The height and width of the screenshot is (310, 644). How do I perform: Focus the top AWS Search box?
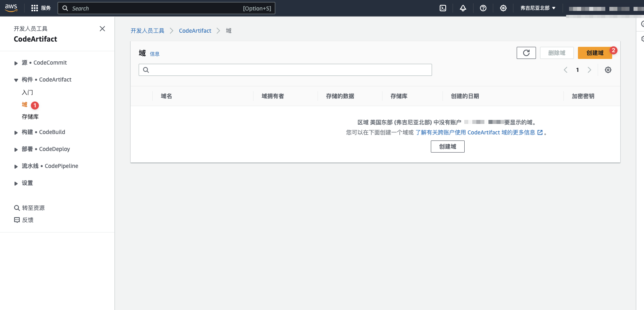[166, 8]
